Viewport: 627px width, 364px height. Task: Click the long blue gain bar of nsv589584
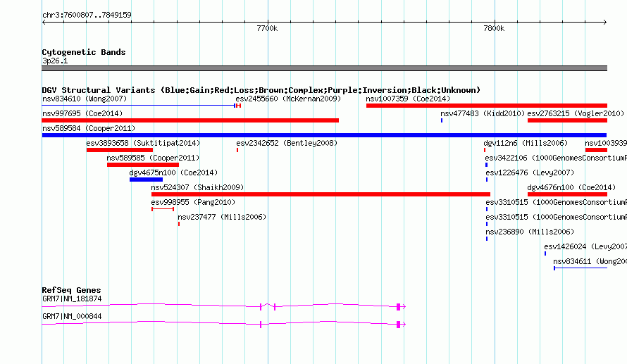coord(324,135)
